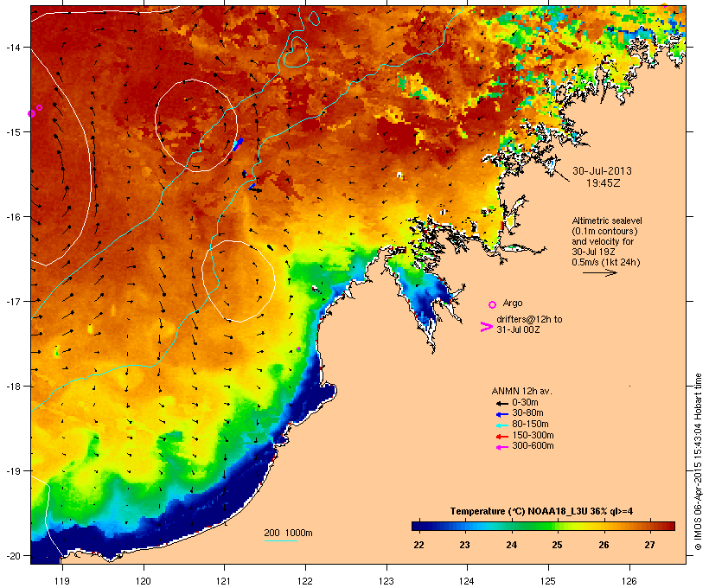Screen dimensions: 709x588
Task: Click the magenta Argo circle legend symbol
Action: click(493, 305)
